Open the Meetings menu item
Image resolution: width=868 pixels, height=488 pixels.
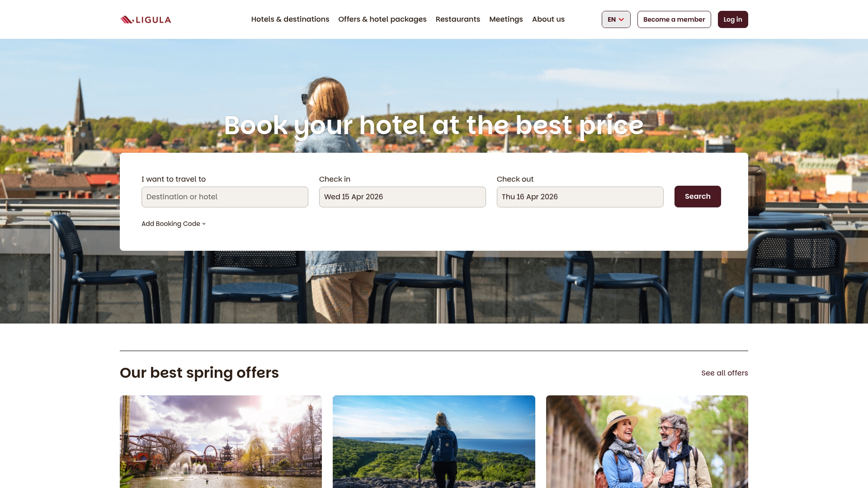coord(506,19)
